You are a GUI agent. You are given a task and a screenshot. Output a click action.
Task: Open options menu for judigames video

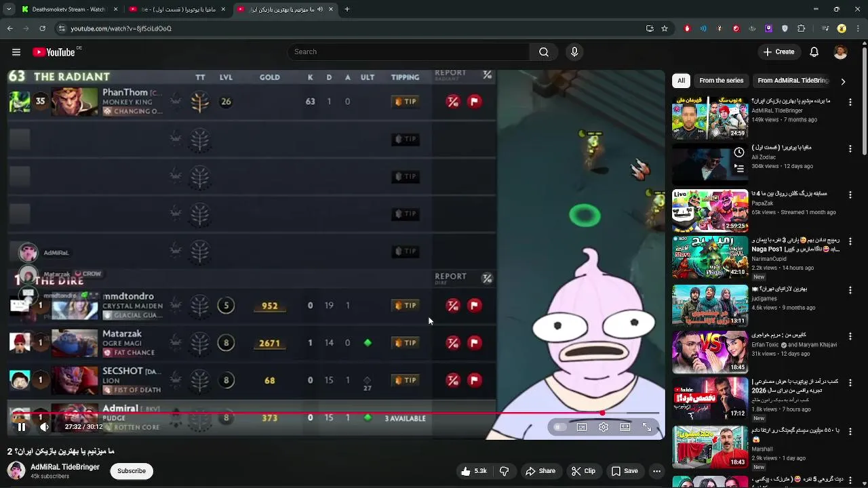[850, 289]
